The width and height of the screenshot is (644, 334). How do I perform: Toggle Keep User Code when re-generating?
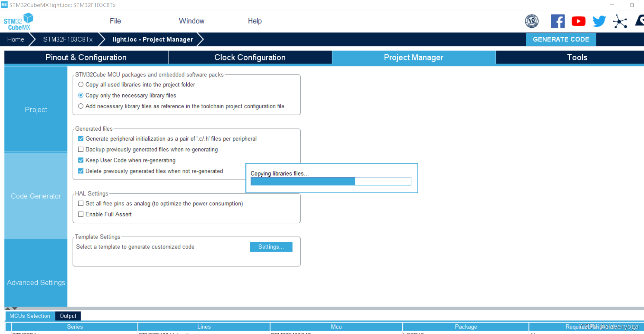pos(81,160)
